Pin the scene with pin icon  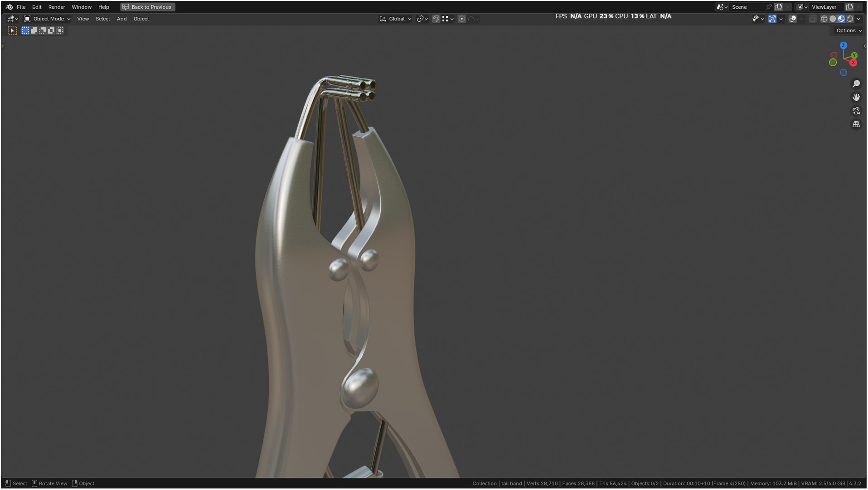coord(769,7)
